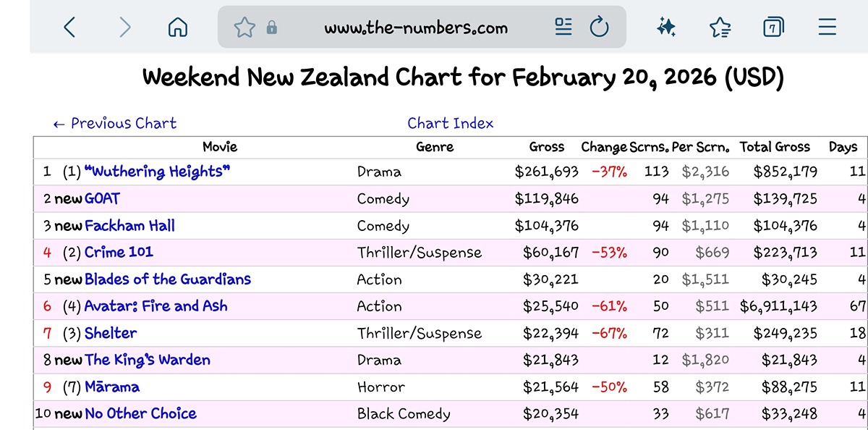Open the "Wuthering Heights" movie link
Viewport: 868px width, 430px height.
[157, 172]
